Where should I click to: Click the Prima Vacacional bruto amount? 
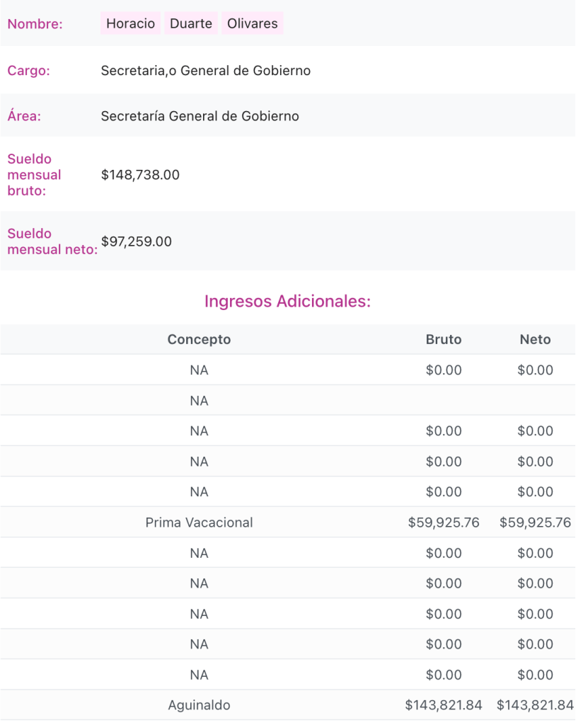(444, 523)
